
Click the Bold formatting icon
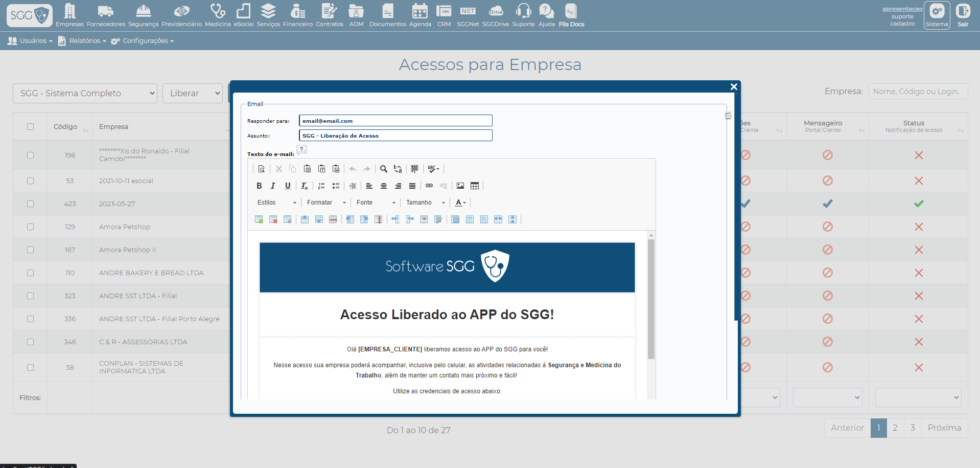click(259, 186)
